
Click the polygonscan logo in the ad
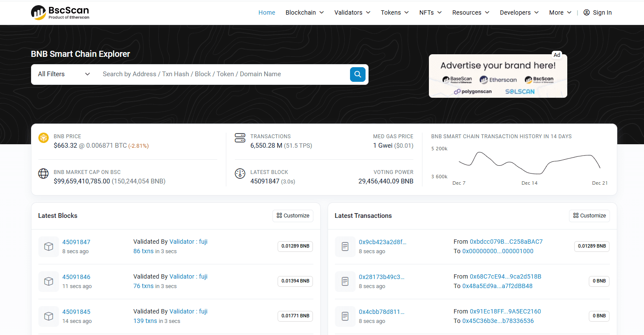pyautogui.click(x=472, y=92)
